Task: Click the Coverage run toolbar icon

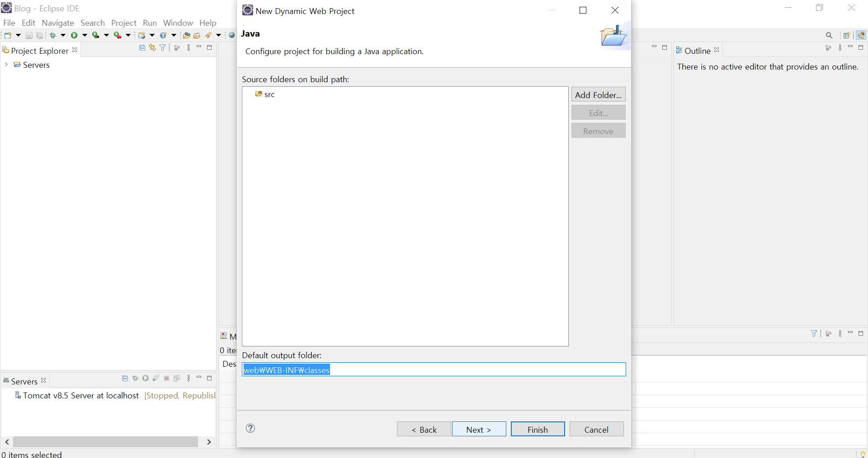Action: pyautogui.click(x=95, y=35)
